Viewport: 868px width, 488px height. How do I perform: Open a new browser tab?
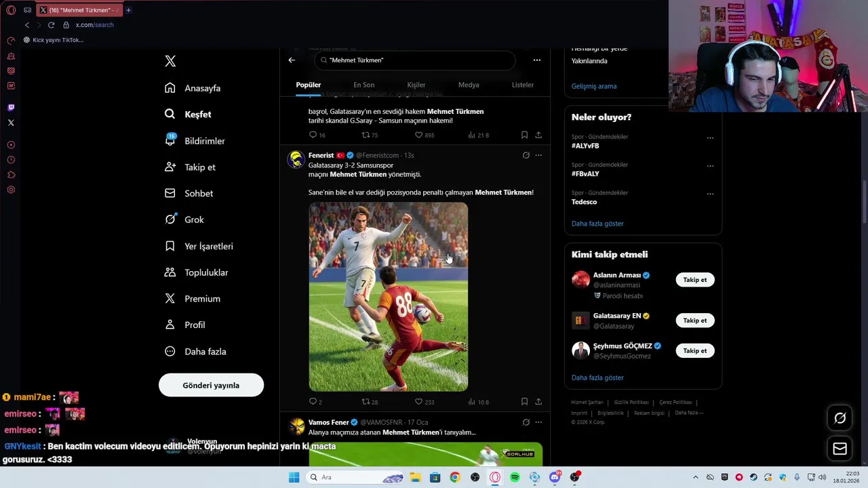pos(128,10)
